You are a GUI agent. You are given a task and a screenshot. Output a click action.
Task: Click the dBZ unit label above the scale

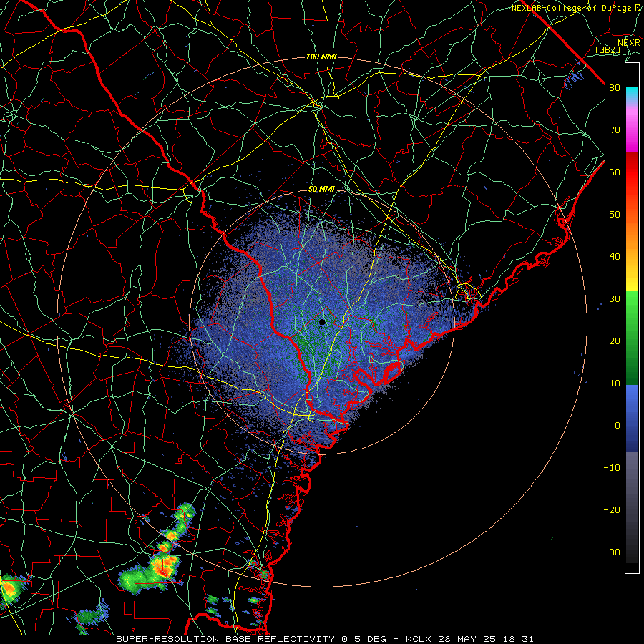[608, 50]
